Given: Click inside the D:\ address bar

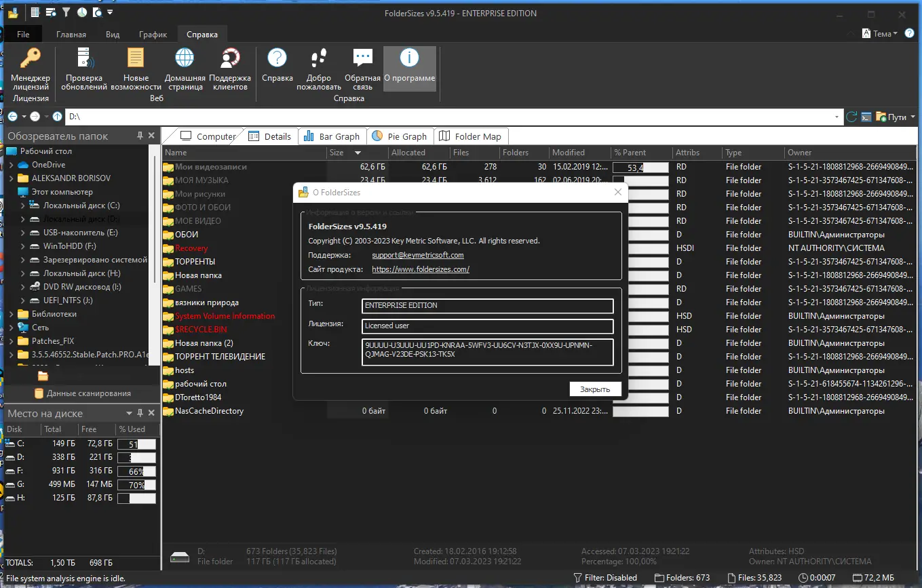Looking at the screenshot, I should (x=271, y=116).
